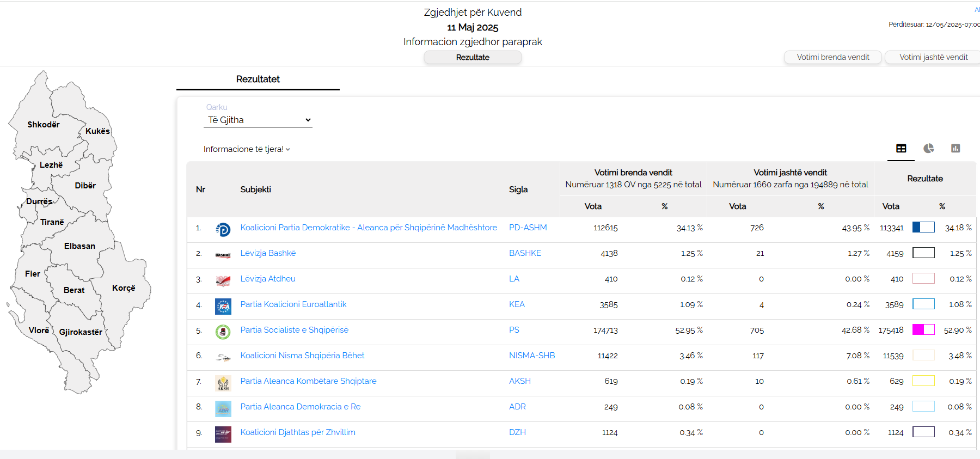The height and width of the screenshot is (459, 980).
Task: Switch to bar chart view icon
Action: [x=955, y=148]
